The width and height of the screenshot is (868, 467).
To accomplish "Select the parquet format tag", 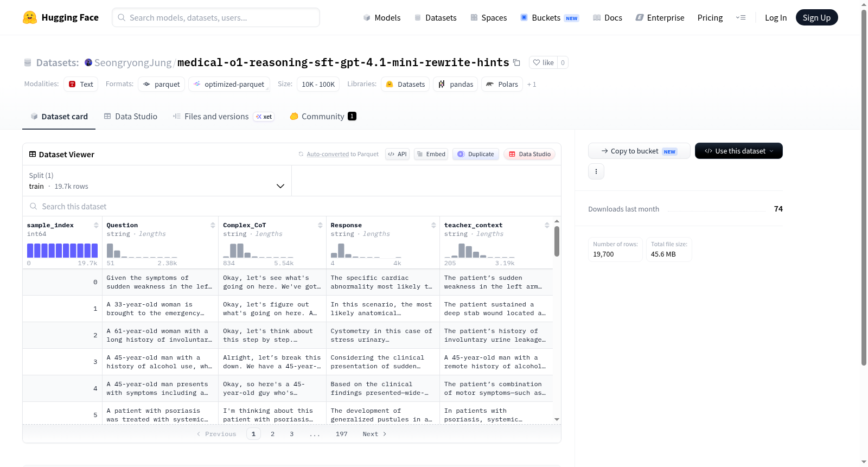I will (162, 84).
